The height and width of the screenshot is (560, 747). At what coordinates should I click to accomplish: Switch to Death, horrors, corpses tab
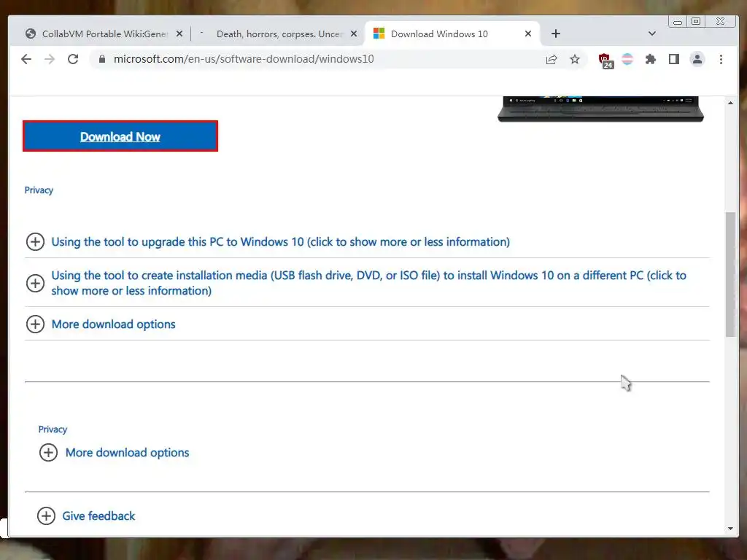pos(279,34)
